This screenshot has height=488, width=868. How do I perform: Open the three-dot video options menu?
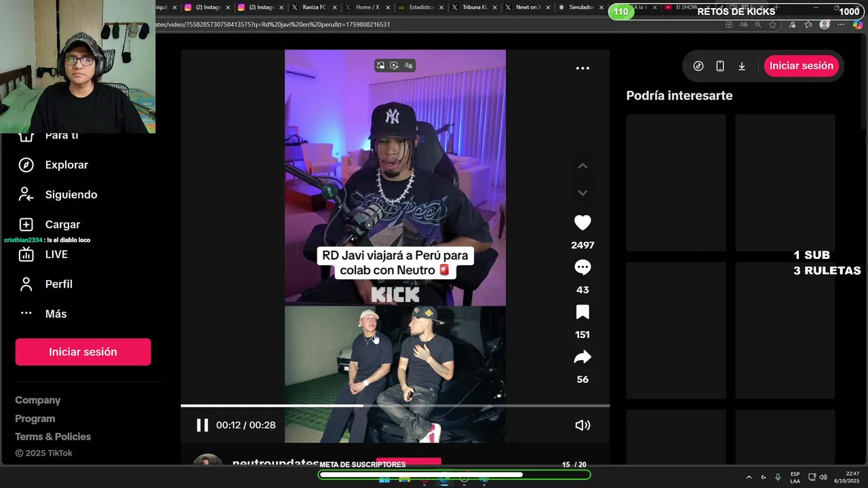tap(583, 68)
